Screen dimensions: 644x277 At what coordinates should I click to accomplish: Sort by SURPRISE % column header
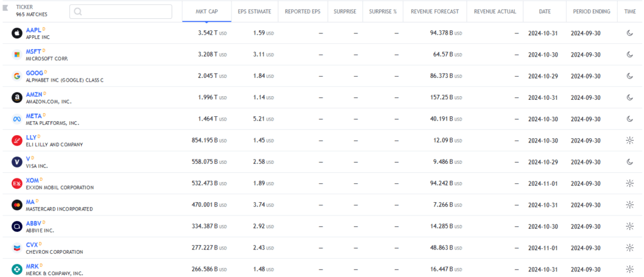pos(383,11)
